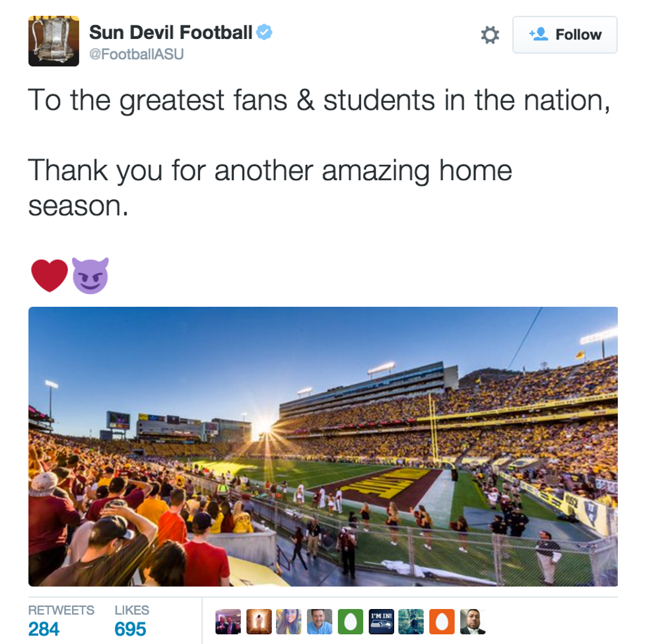Click the first liker avatar on the left
647x644 pixels.
point(228,622)
